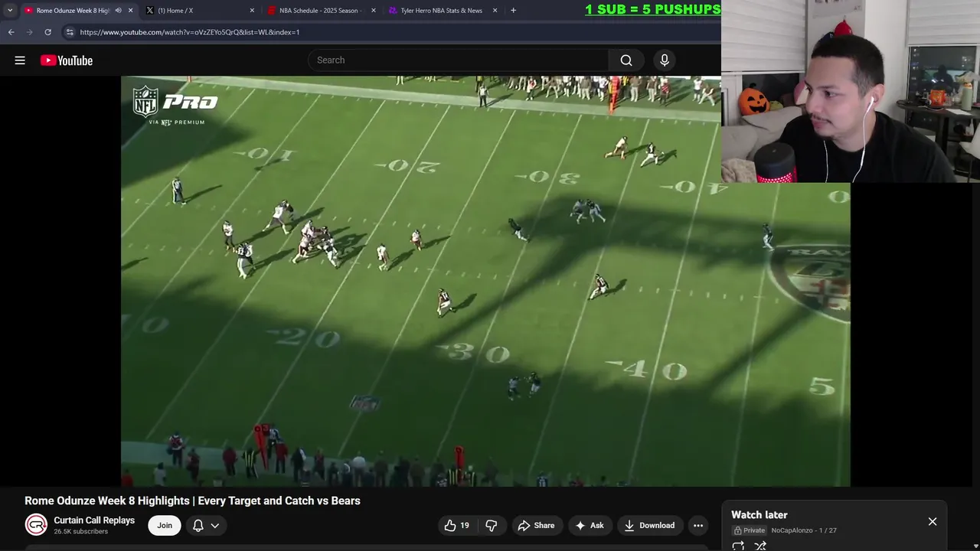The image size is (980, 551).
Task: Click the browser forward arrow
Action: 29,32
